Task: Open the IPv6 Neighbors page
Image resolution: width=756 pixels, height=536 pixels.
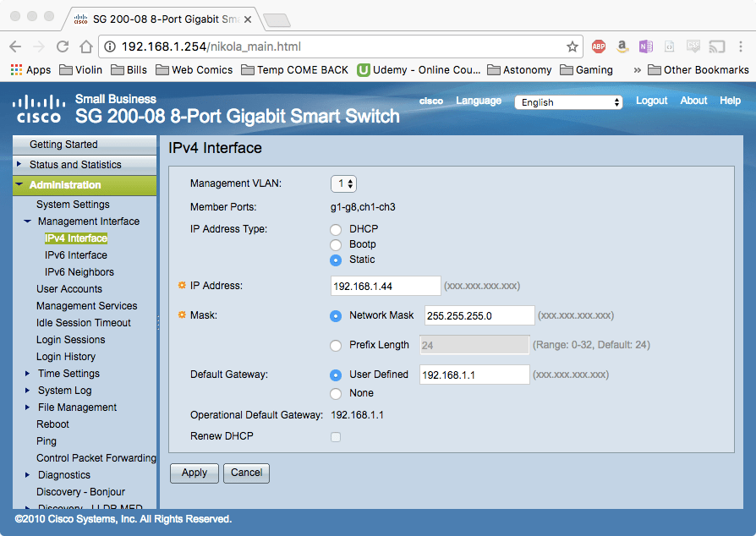Action: pyautogui.click(x=79, y=272)
